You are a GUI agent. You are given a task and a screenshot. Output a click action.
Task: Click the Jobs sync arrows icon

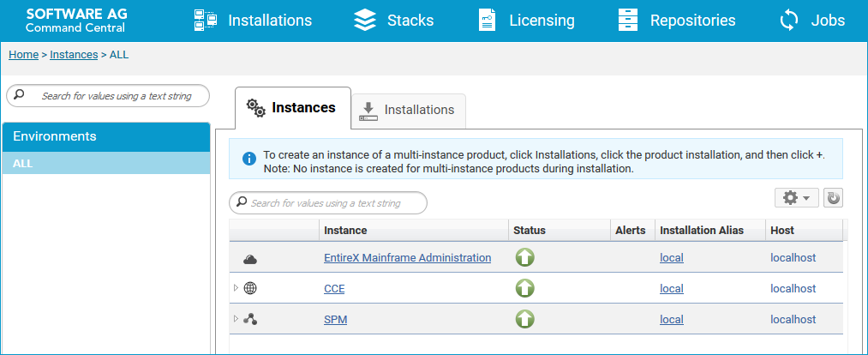tap(790, 21)
